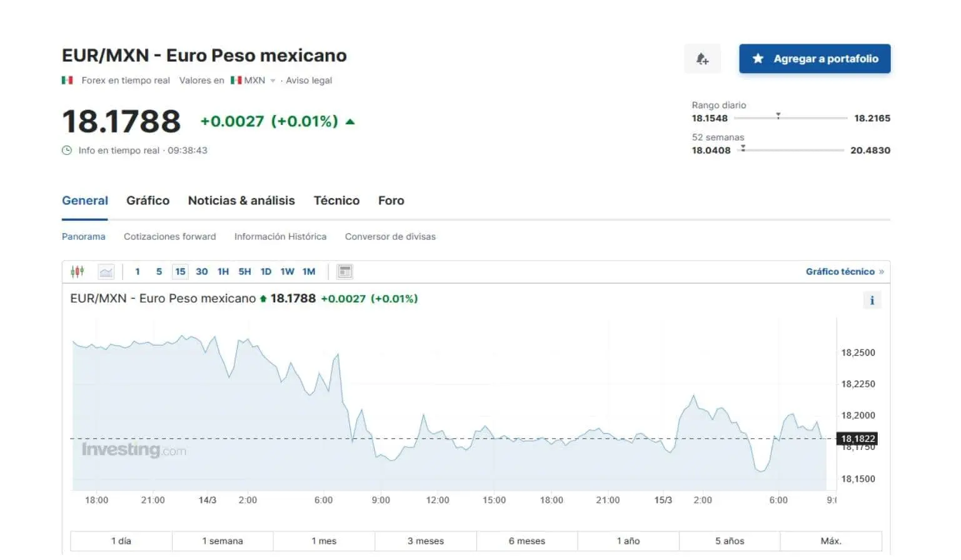
Task: Open the chart info icon
Action: pyautogui.click(x=872, y=300)
